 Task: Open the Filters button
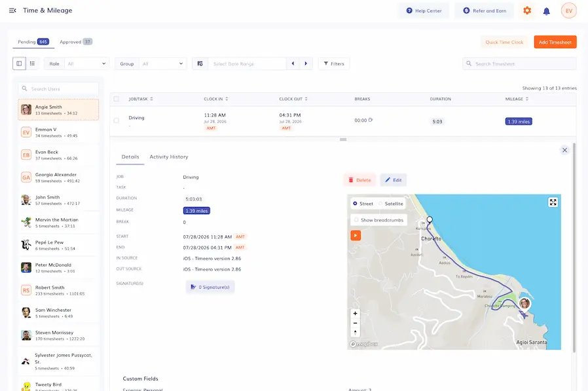click(x=334, y=64)
